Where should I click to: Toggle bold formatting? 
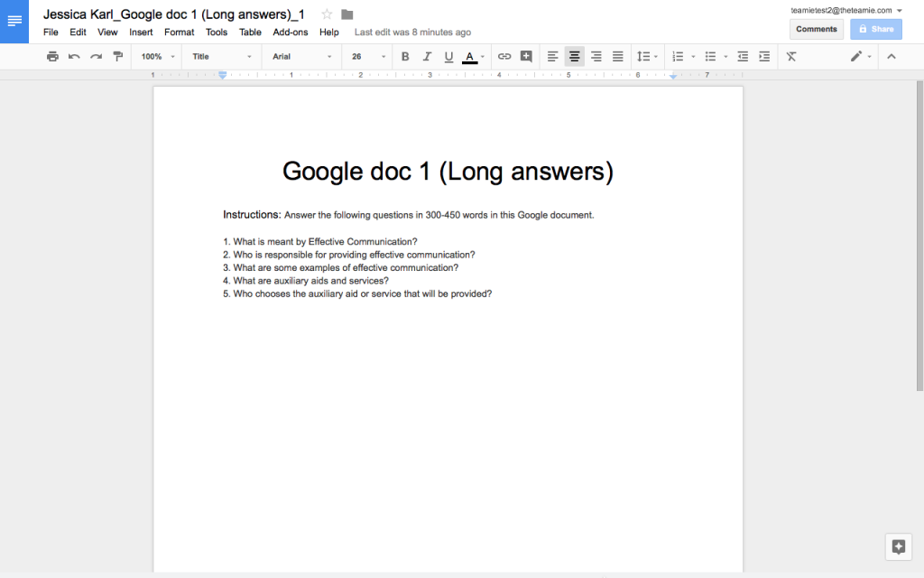click(405, 57)
